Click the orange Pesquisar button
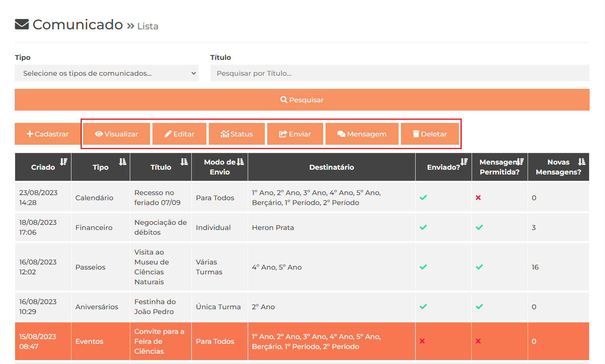Screen dimensions: 605x364 pos(302,100)
